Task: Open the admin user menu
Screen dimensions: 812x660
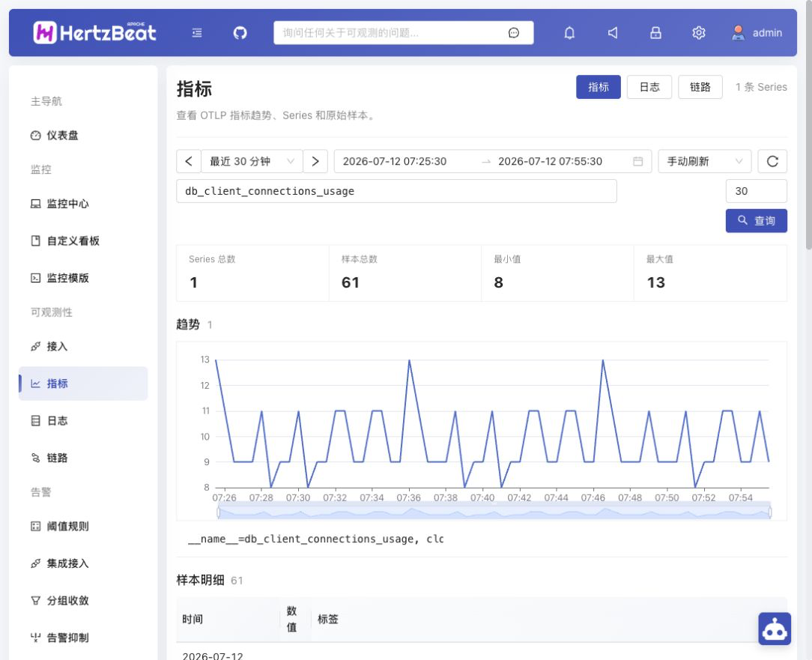Action: pos(756,33)
